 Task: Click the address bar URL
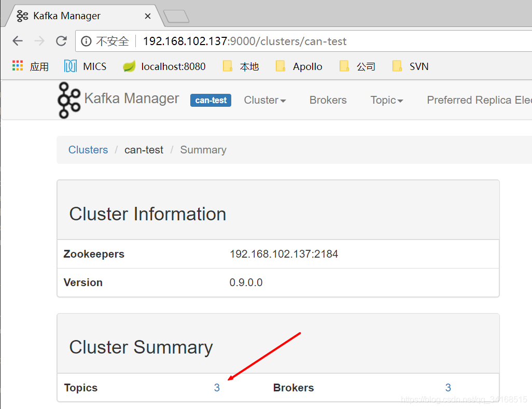click(x=245, y=41)
